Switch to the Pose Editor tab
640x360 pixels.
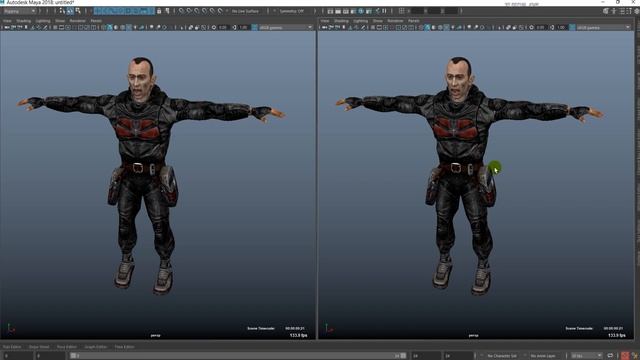pyautogui.click(x=67, y=347)
